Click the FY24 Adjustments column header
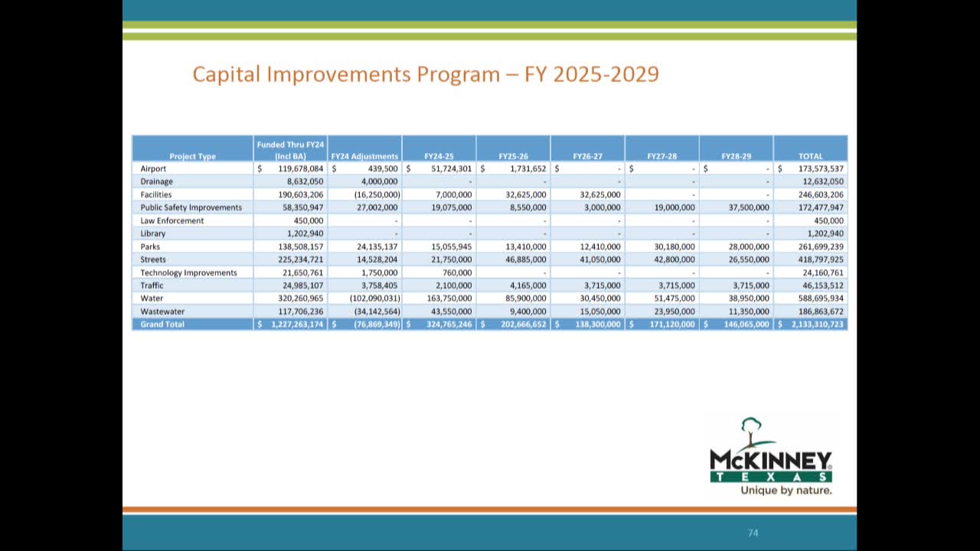The height and width of the screenshot is (551, 980). tap(364, 156)
